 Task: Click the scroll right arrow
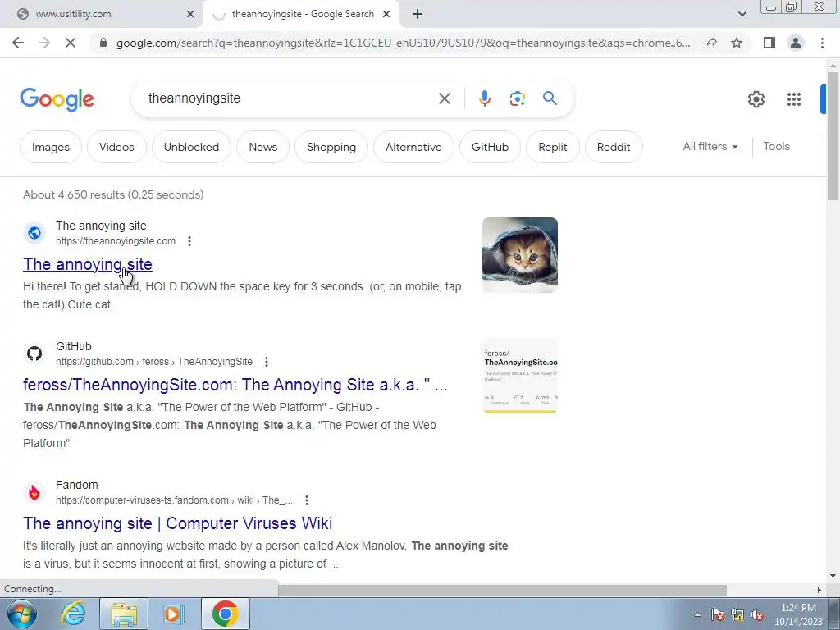coord(819,590)
